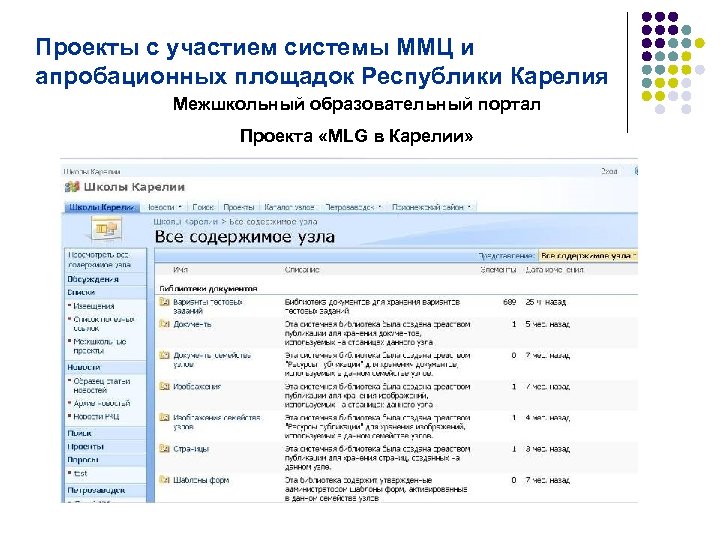Image resolution: width=720 pixels, height=540 pixels.
Task: Click the Представление label
Action: [x=507, y=256]
